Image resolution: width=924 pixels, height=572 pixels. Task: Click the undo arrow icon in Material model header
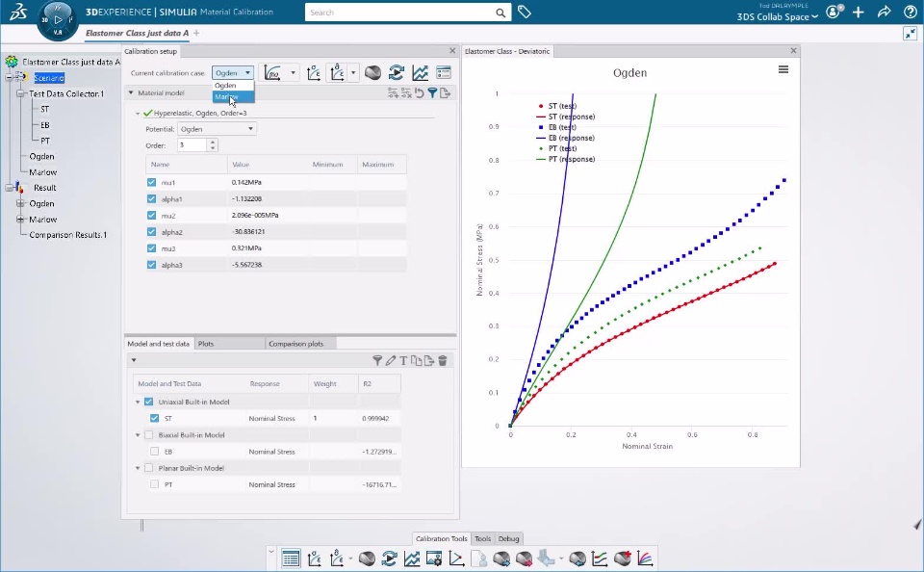click(x=419, y=93)
